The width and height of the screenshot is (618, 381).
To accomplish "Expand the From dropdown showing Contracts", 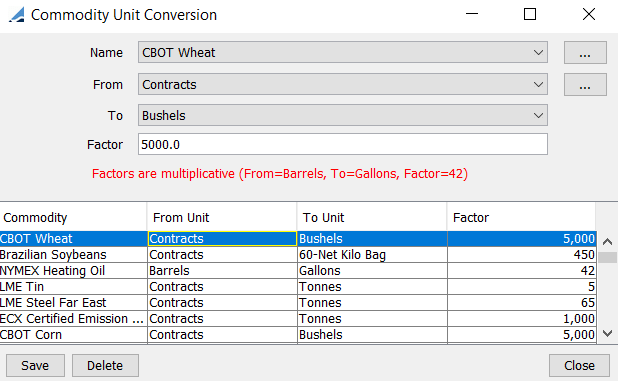I will pyautogui.click(x=343, y=84).
